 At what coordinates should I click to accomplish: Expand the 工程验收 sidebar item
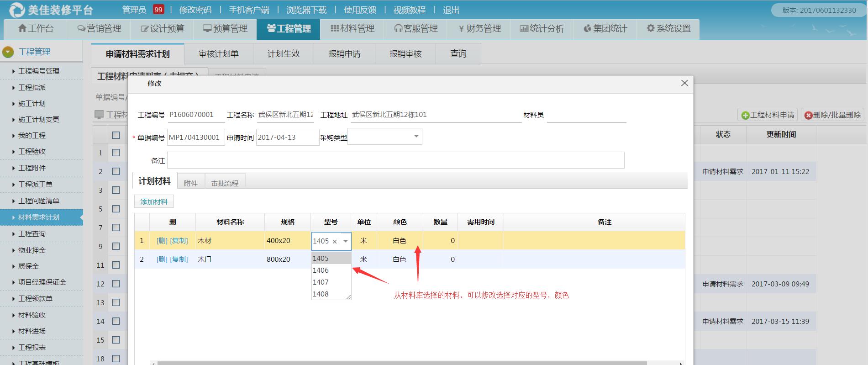[32, 152]
